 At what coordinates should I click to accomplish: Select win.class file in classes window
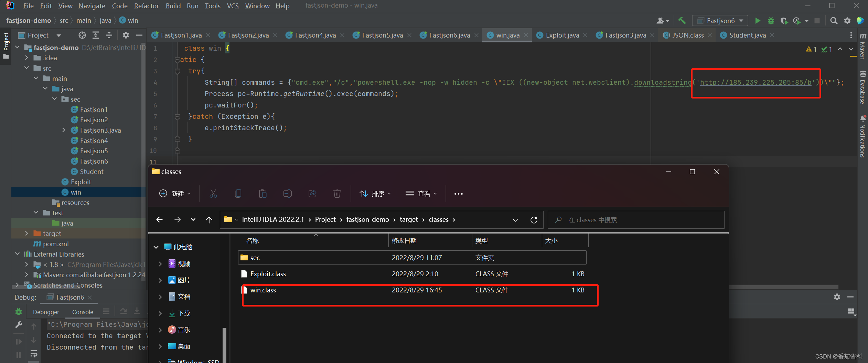coord(412,290)
